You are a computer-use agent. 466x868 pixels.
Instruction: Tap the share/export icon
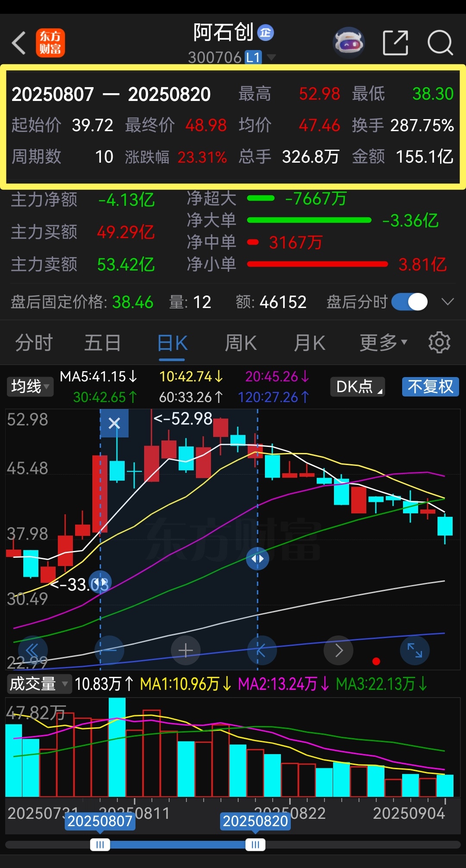tap(396, 43)
